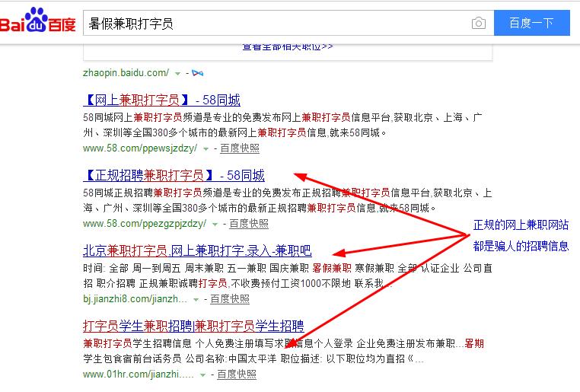Click the zhaopin.baidu.com URL
This screenshot has width=580, height=392.
(126, 72)
